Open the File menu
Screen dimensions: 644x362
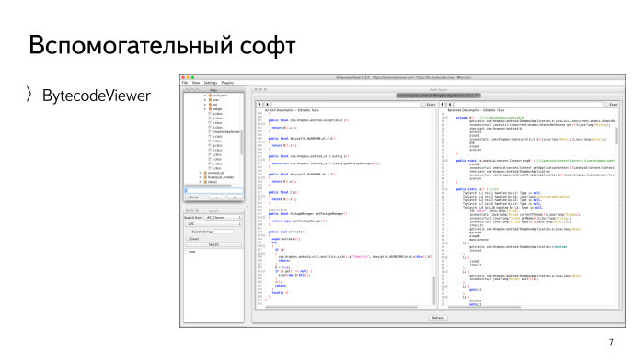(x=185, y=83)
